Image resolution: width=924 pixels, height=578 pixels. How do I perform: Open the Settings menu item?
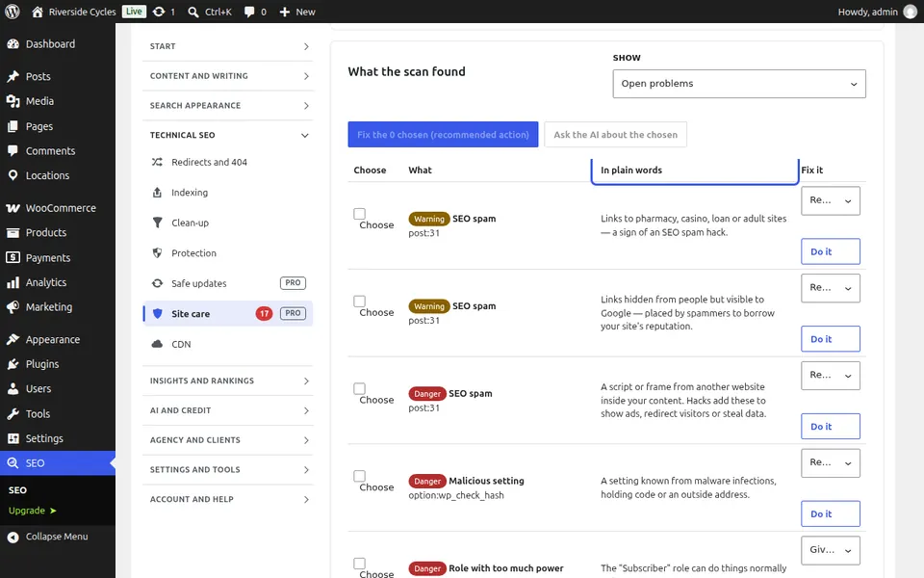tap(58, 438)
